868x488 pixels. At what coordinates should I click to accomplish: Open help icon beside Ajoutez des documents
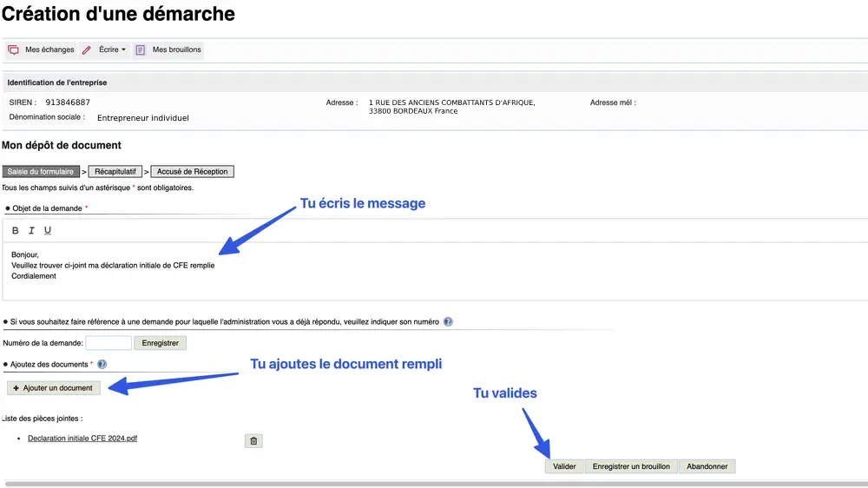102,365
